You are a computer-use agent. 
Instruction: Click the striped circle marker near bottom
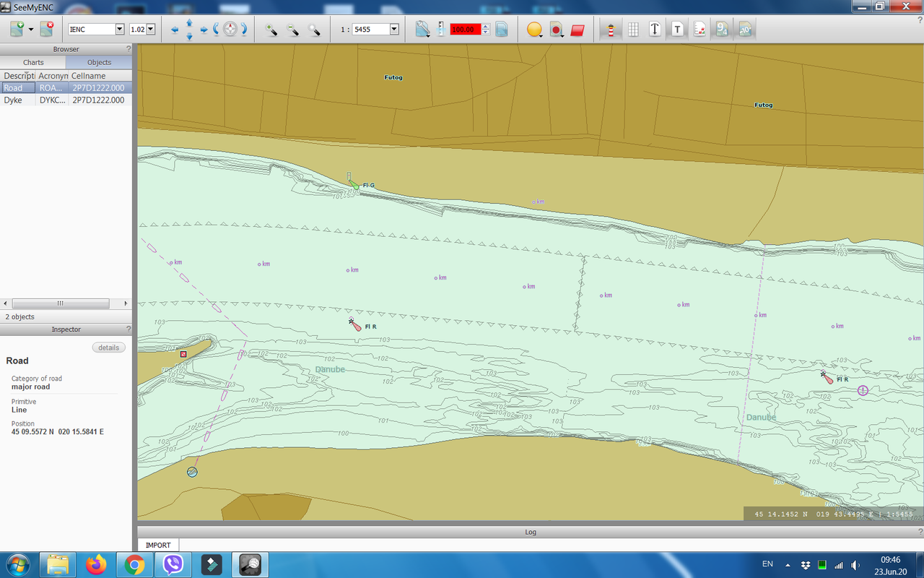(x=192, y=472)
